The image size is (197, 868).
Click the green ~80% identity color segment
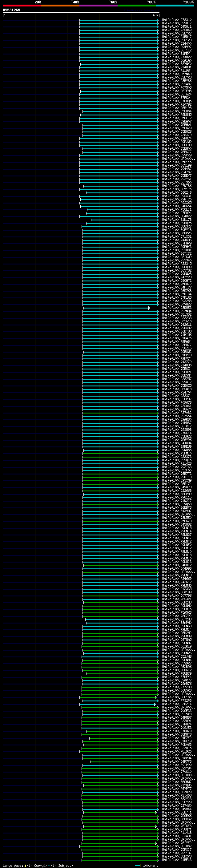click(137, 6)
